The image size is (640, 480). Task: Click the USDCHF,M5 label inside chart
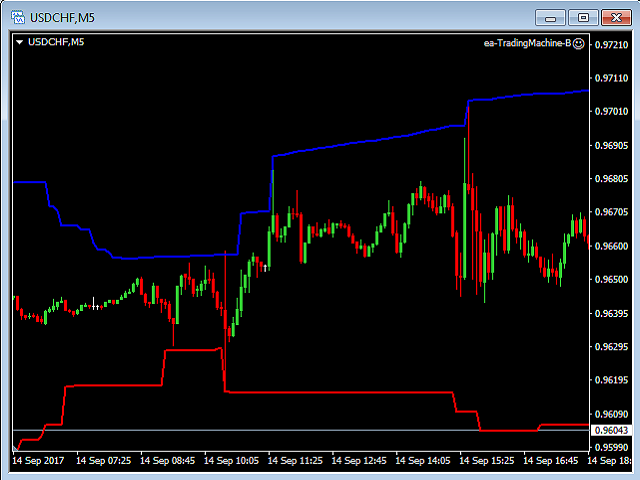(56, 42)
